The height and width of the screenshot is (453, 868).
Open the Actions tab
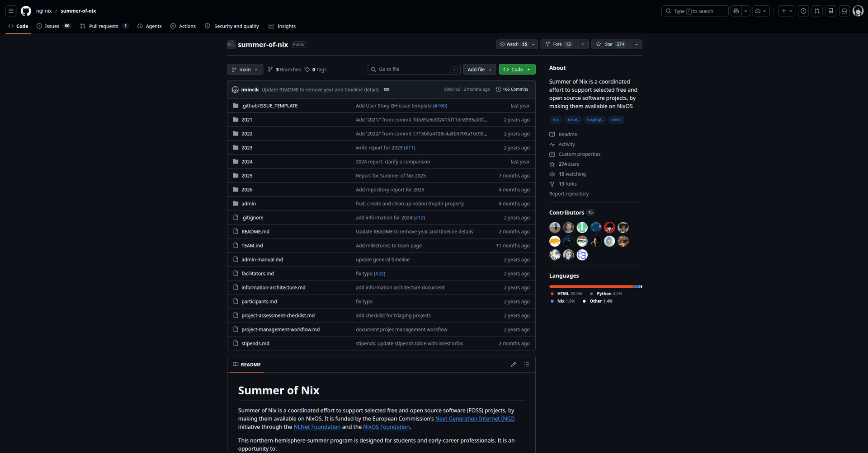[183, 26]
